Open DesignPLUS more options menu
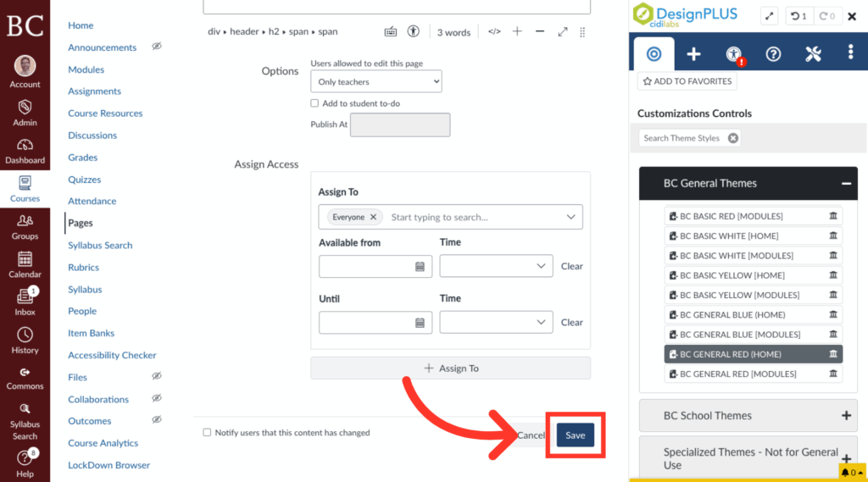Image resolution: width=868 pixels, height=482 pixels. [x=851, y=52]
